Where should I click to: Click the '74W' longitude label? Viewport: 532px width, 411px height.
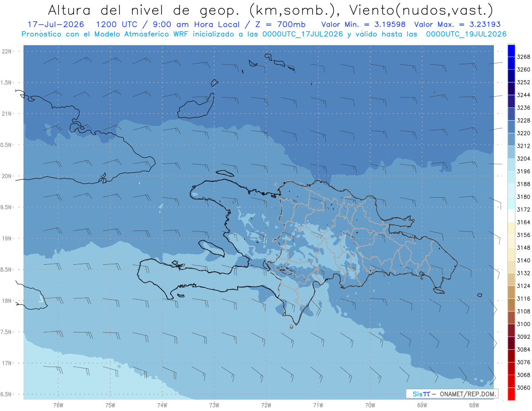162,405
